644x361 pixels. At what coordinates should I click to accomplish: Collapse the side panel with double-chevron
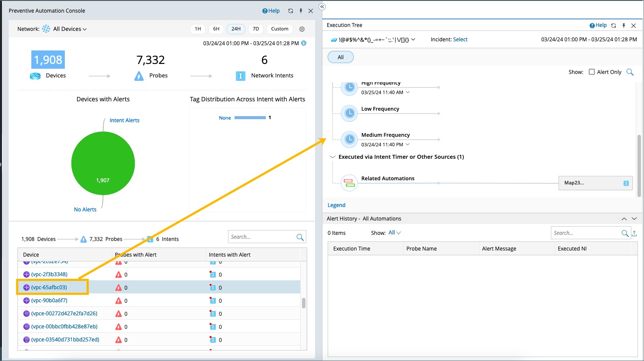point(322,7)
